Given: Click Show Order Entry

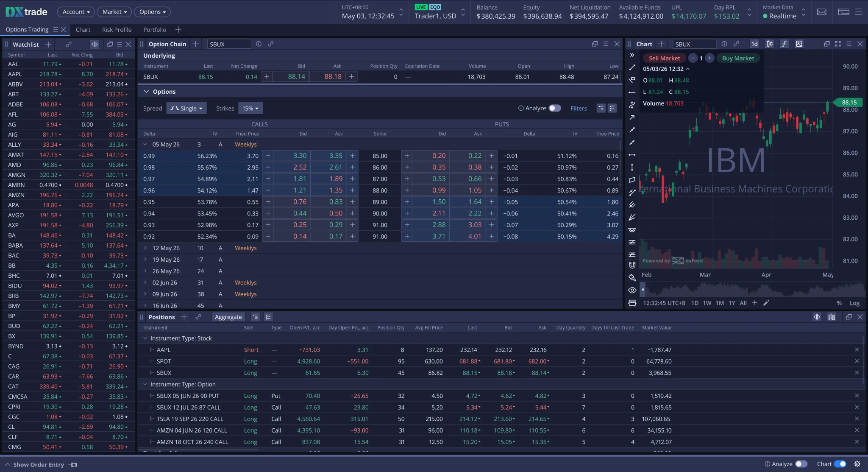Looking at the screenshot, I should tap(39, 464).
